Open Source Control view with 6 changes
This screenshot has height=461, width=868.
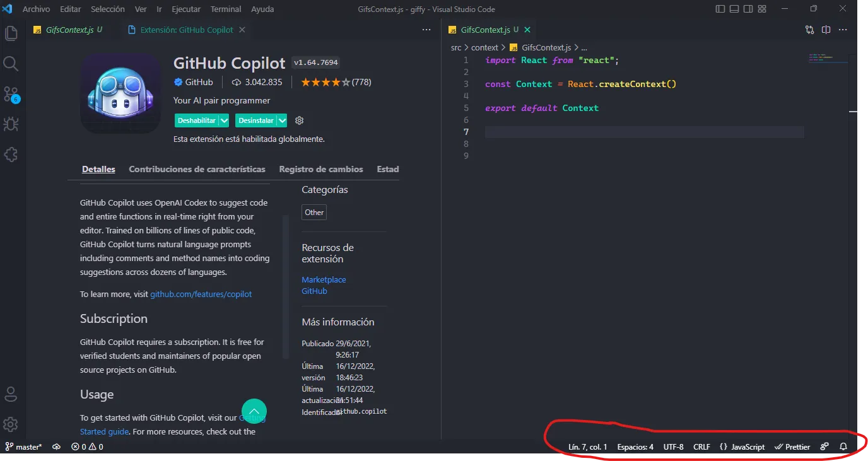[11, 94]
